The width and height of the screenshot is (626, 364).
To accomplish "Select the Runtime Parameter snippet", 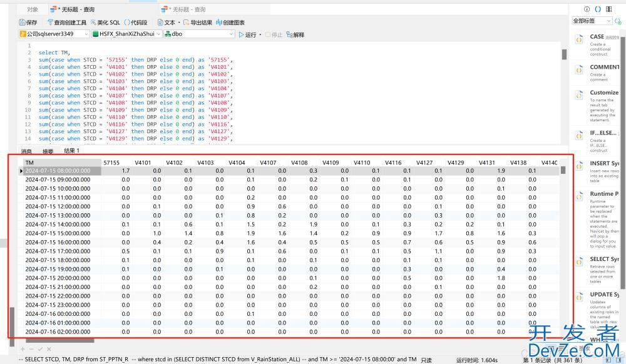I will [x=596, y=220].
